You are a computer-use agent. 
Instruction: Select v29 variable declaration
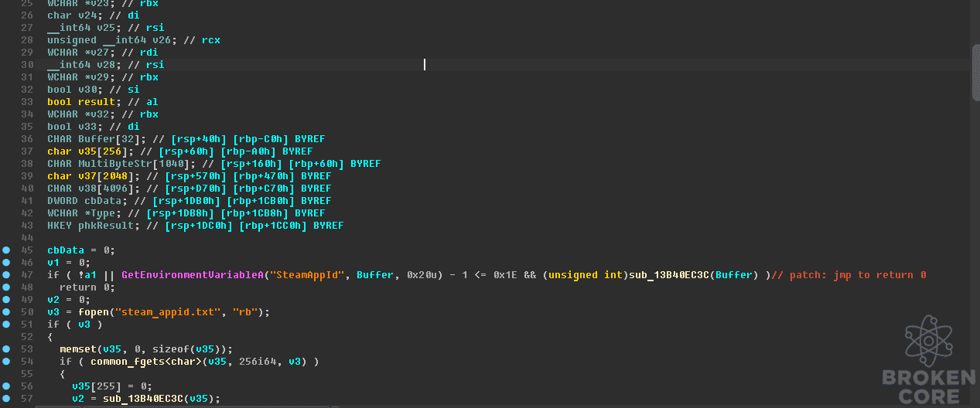point(100,77)
